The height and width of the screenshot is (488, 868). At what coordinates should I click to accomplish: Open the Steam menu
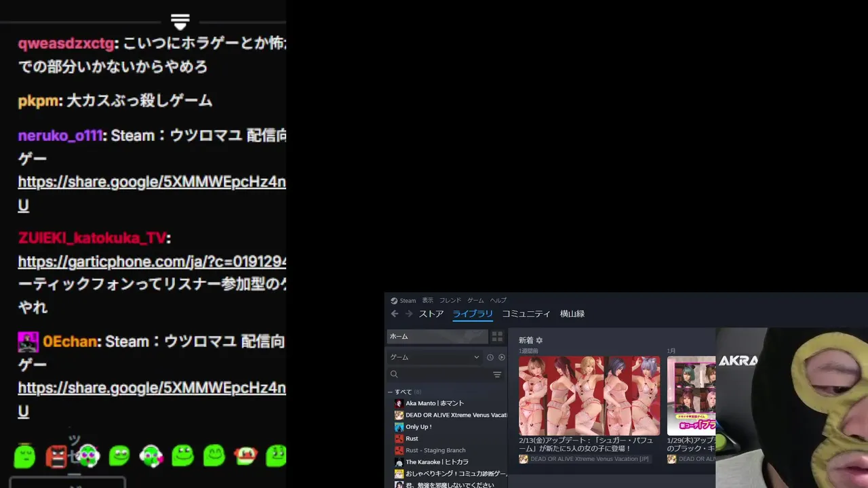[408, 300]
